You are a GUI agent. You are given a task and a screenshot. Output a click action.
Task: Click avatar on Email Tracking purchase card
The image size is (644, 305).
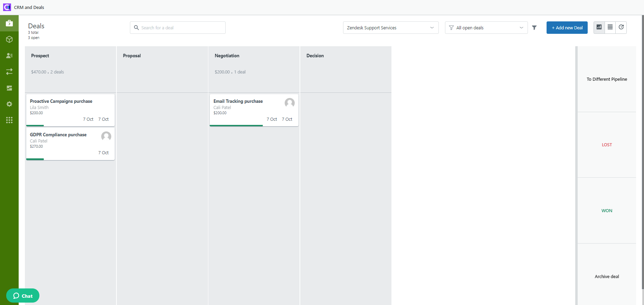pyautogui.click(x=290, y=103)
